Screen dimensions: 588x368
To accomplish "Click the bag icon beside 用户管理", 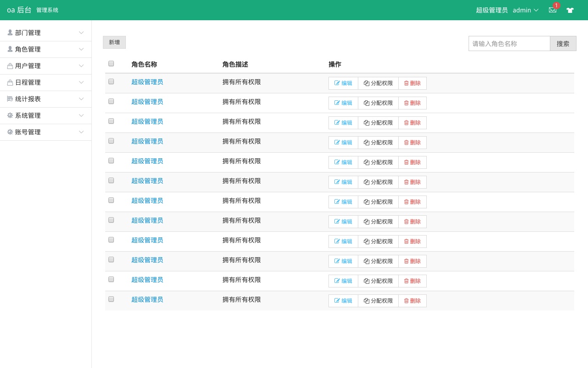I will pyautogui.click(x=10, y=66).
